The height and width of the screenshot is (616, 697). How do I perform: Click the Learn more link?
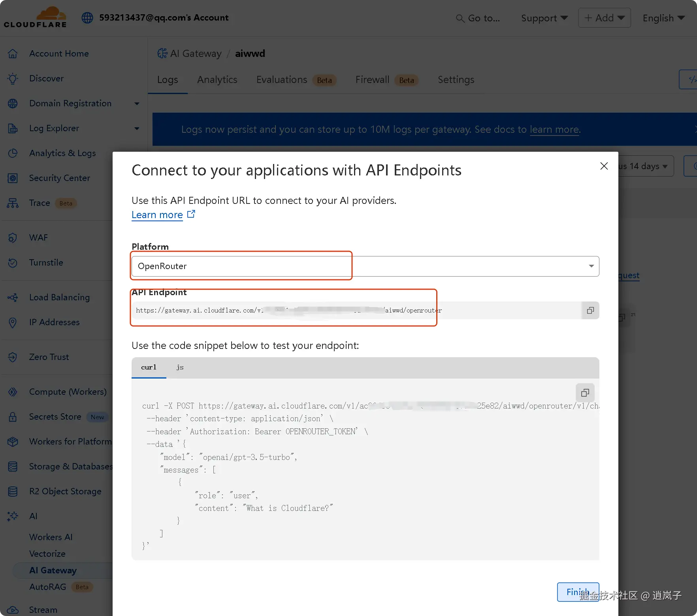(157, 215)
